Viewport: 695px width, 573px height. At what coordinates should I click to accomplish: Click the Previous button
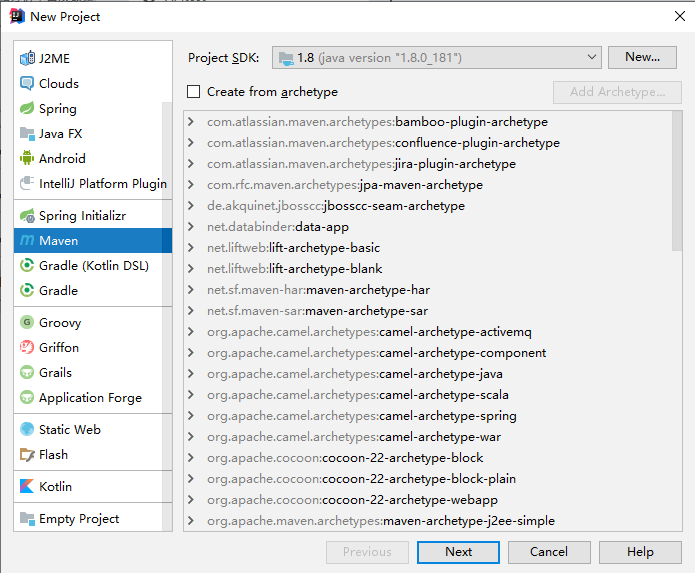pos(367,552)
